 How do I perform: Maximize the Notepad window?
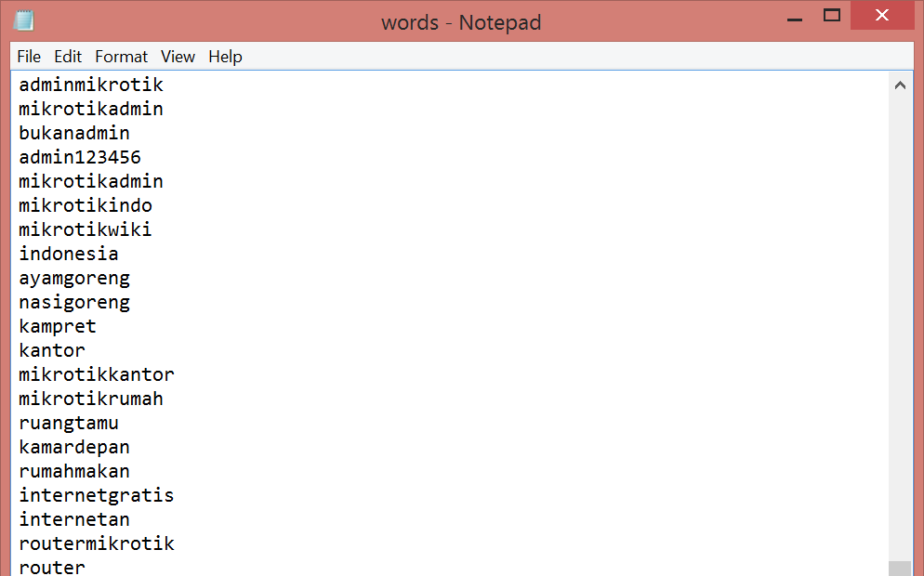(x=832, y=15)
